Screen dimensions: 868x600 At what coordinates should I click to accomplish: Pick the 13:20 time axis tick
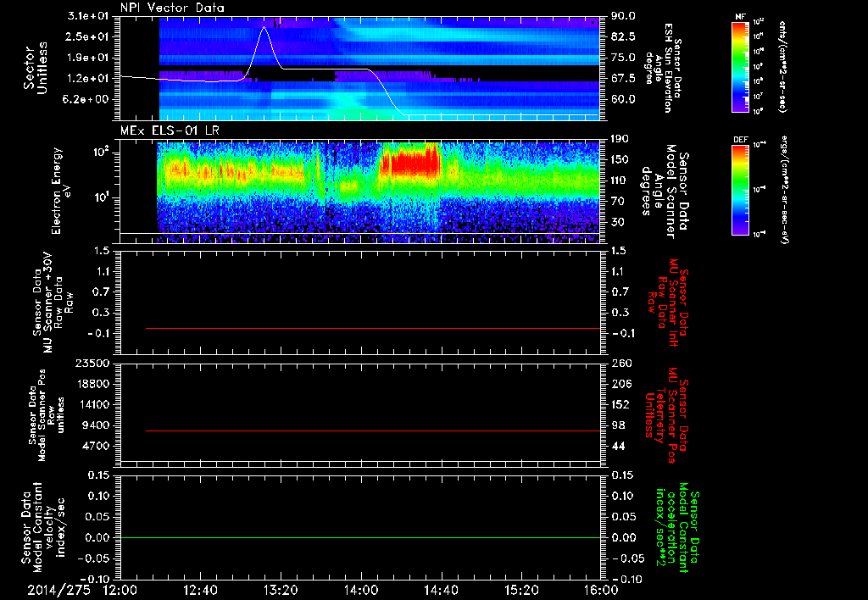(x=281, y=590)
